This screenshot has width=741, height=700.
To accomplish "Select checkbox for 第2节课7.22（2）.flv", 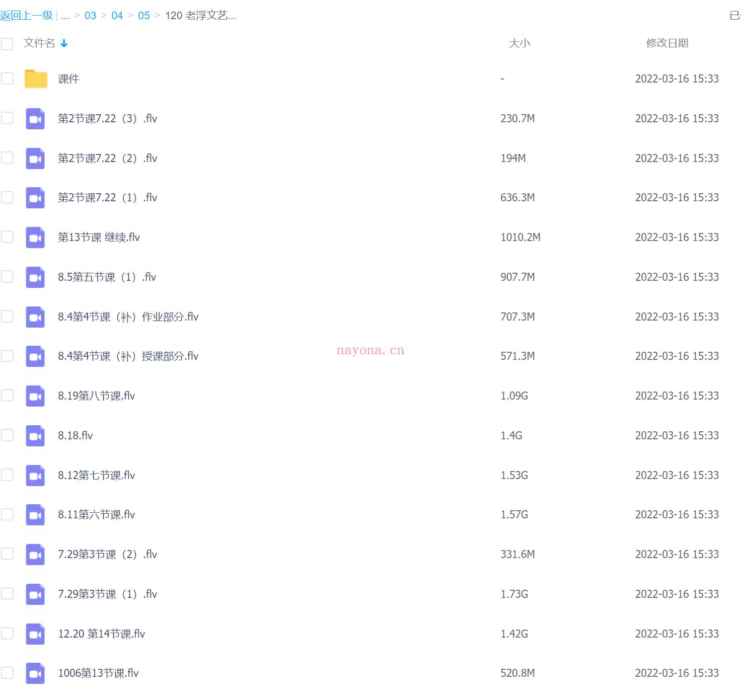I will tap(7, 158).
